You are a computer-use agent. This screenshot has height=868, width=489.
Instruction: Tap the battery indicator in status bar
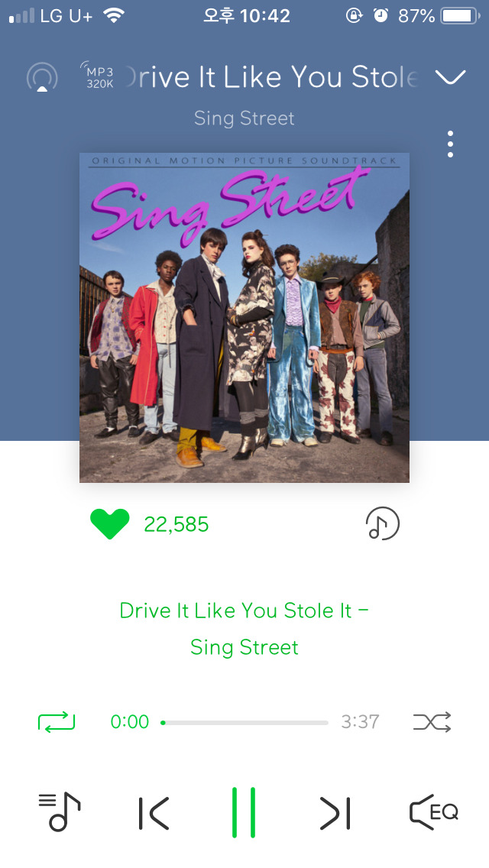[460, 16]
